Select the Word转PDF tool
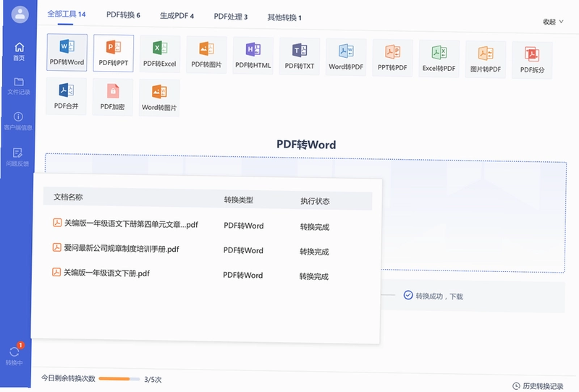The width and height of the screenshot is (579, 392). pyautogui.click(x=346, y=58)
